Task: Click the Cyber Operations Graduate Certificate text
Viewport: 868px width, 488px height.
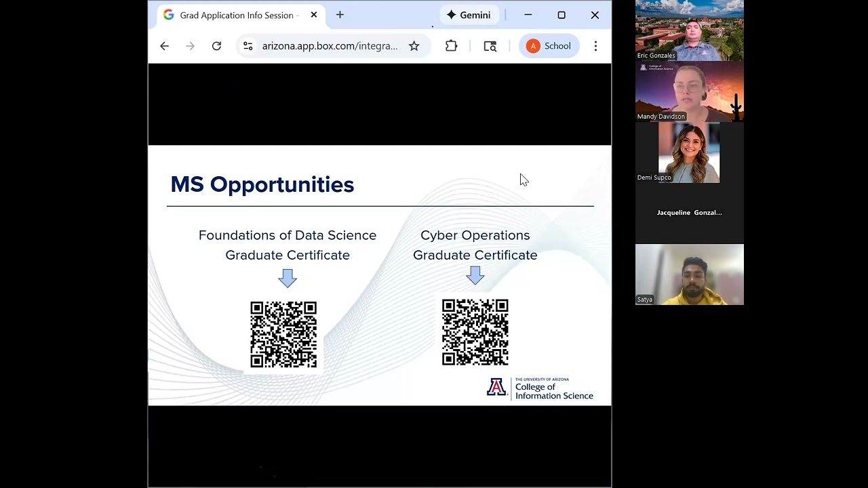Action: pos(475,245)
